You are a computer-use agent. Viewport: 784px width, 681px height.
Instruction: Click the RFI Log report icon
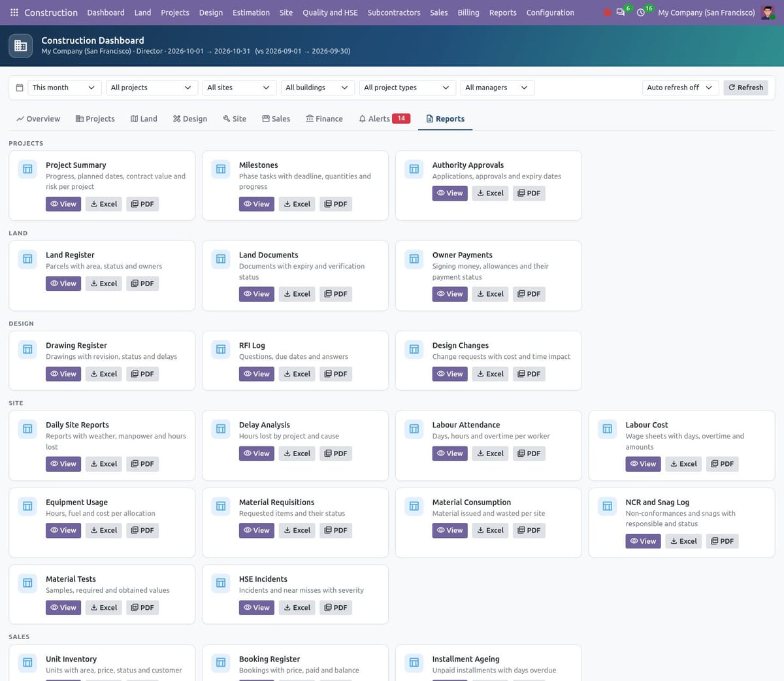click(x=221, y=349)
